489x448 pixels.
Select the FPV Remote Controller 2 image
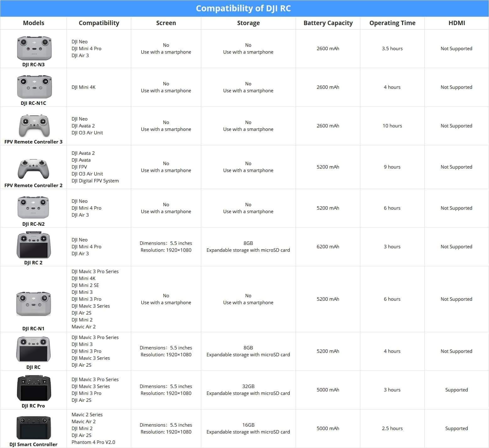click(33, 169)
